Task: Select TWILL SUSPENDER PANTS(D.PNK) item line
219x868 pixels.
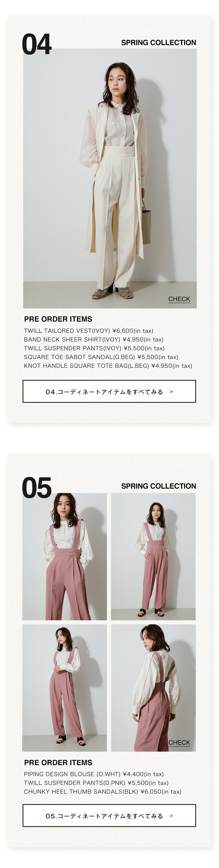Action: pos(96,783)
